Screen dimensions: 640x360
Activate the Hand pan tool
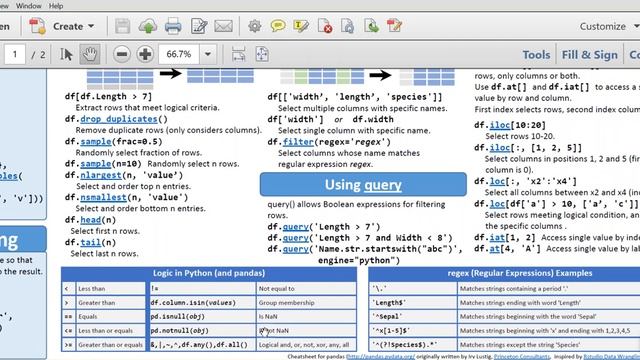[90, 54]
